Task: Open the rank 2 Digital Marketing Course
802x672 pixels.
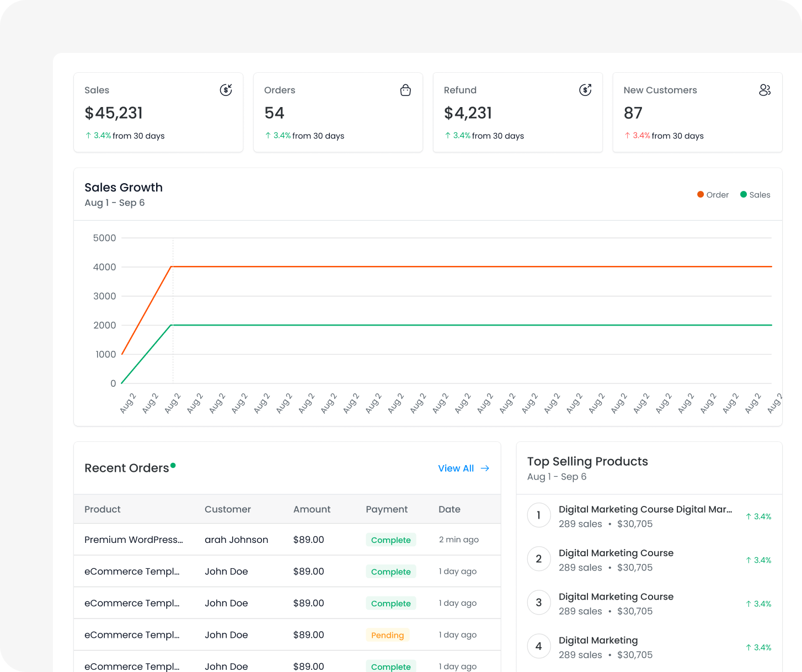Action: pos(616,553)
